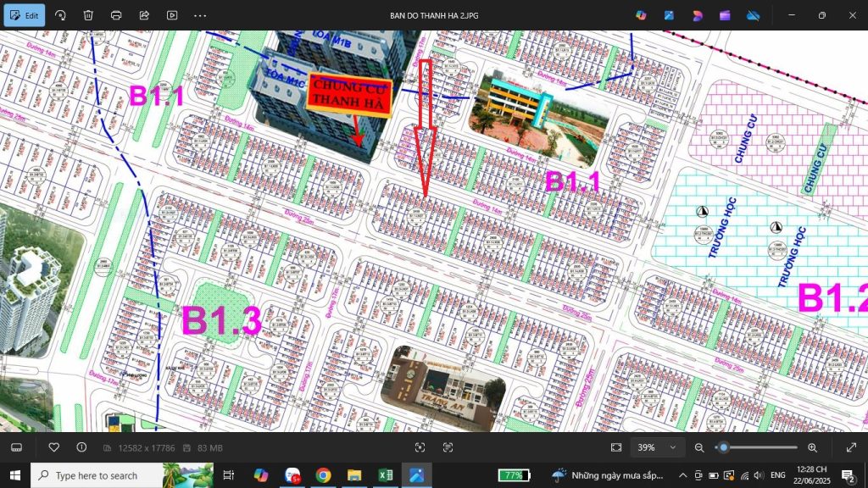Rotate the image with the rotate icon
Screen dimensions: 868x488
[x=60, y=15]
